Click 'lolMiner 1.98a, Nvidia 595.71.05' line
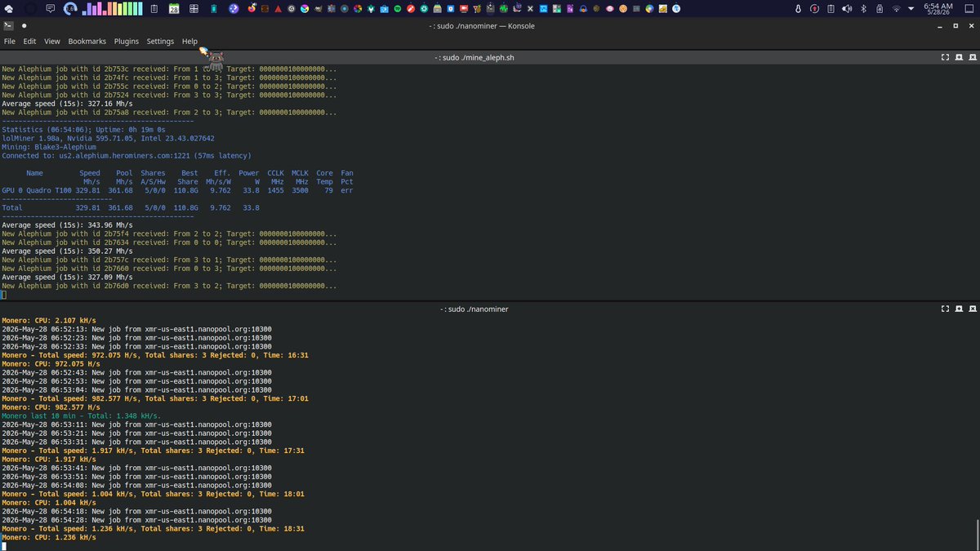 point(108,139)
